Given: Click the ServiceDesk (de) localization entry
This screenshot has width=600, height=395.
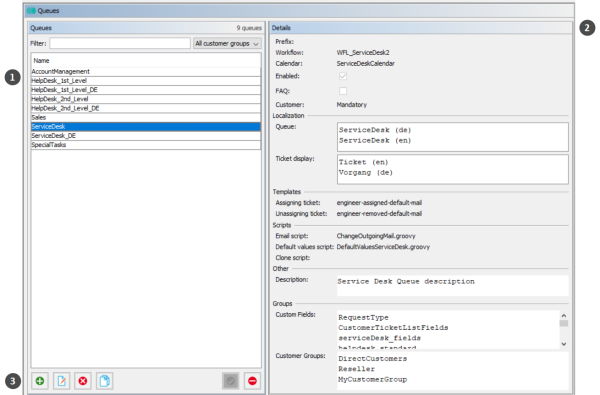Looking at the screenshot, I should [x=375, y=130].
